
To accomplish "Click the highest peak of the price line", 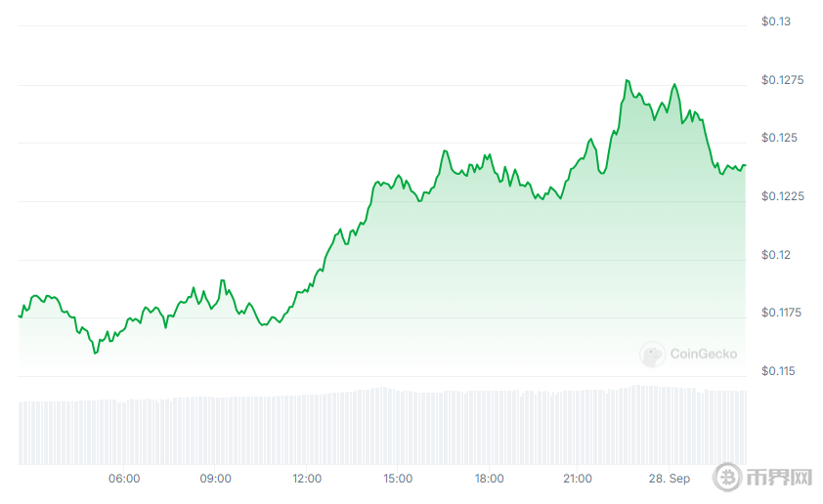I will coord(628,80).
